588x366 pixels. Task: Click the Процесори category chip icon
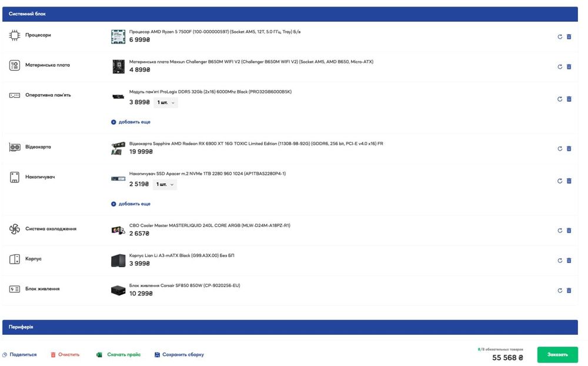tap(15, 35)
